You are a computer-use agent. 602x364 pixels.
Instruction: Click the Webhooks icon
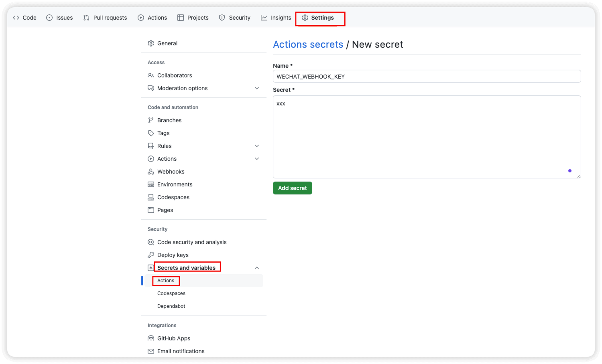point(151,172)
